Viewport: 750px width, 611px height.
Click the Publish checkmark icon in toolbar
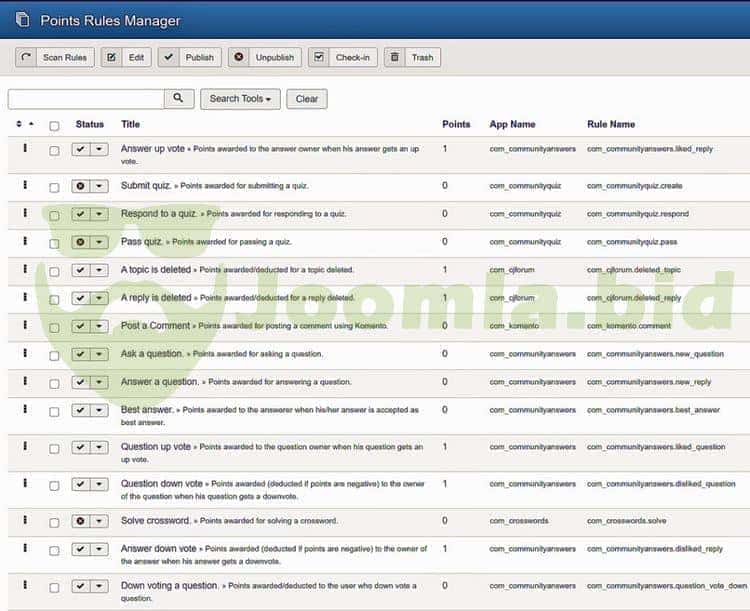click(168, 57)
